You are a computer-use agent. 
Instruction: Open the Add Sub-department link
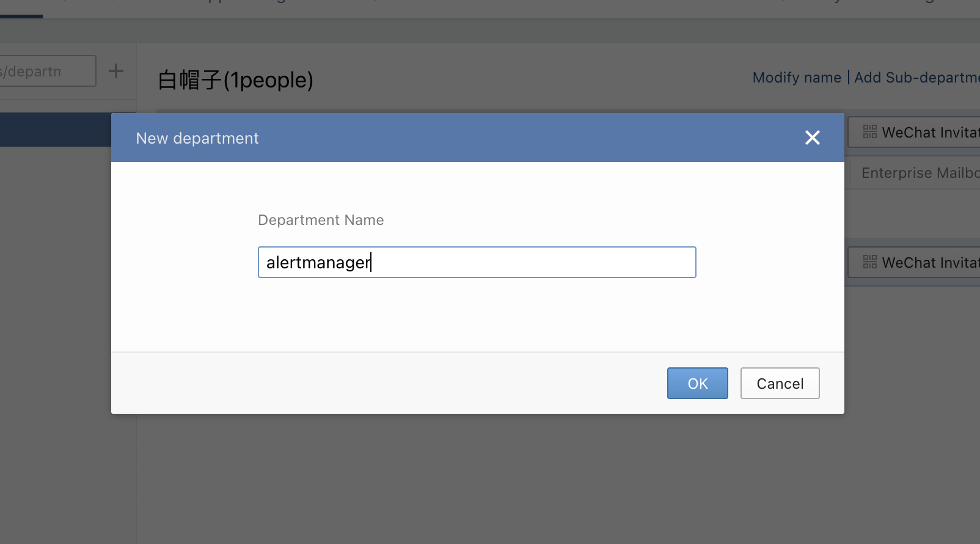[x=916, y=78]
